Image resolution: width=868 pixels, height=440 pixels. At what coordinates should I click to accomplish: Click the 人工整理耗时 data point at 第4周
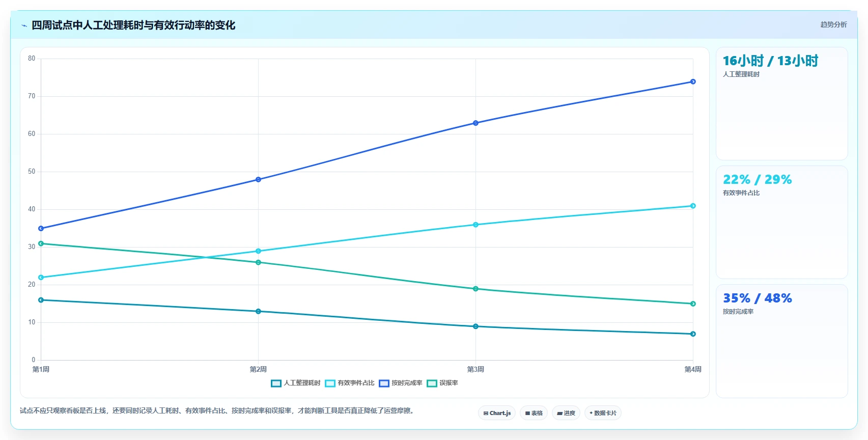point(693,334)
